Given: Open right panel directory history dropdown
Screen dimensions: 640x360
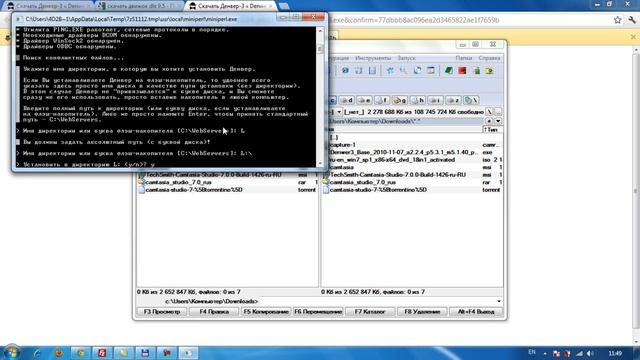Looking at the screenshot, I should click(x=498, y=121).
